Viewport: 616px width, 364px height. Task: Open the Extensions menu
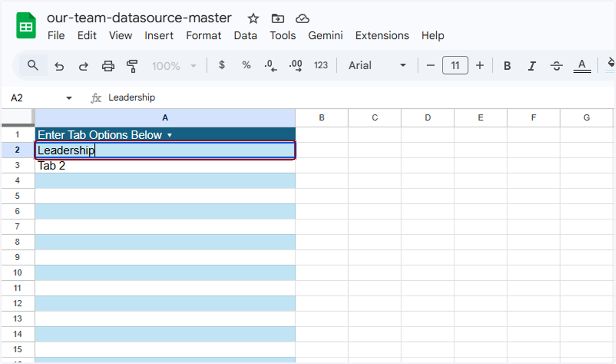point(382,35)
